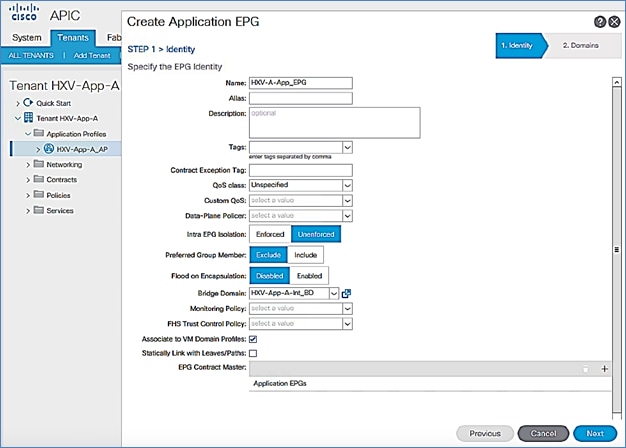The width and height of the screenshot is (626, 448).
Task: Expand the Services tree node
Action: tap(28, 210)
